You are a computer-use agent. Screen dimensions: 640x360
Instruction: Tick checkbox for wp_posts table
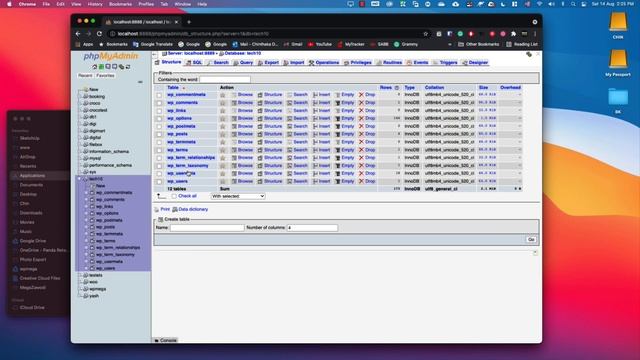pos(159,134)
